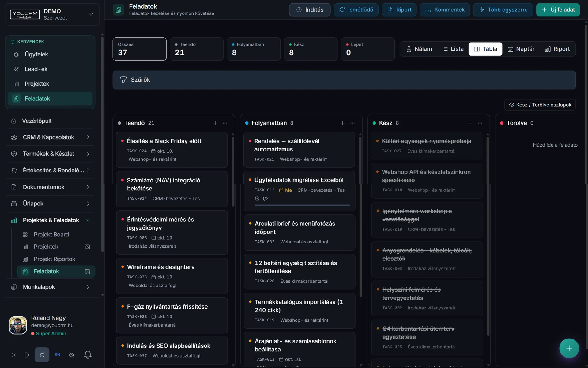
Task: Expand CRM & Kapcsolatok menu
Action: click(x=51, y=137)
